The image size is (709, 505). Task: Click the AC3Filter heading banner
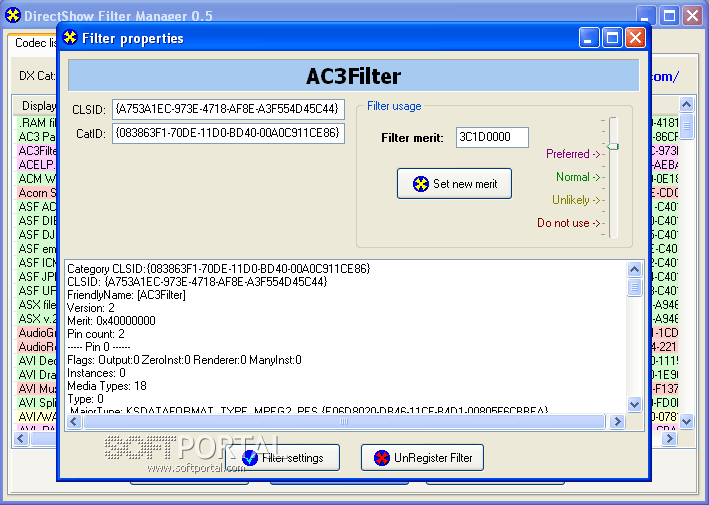pos(354,76)
